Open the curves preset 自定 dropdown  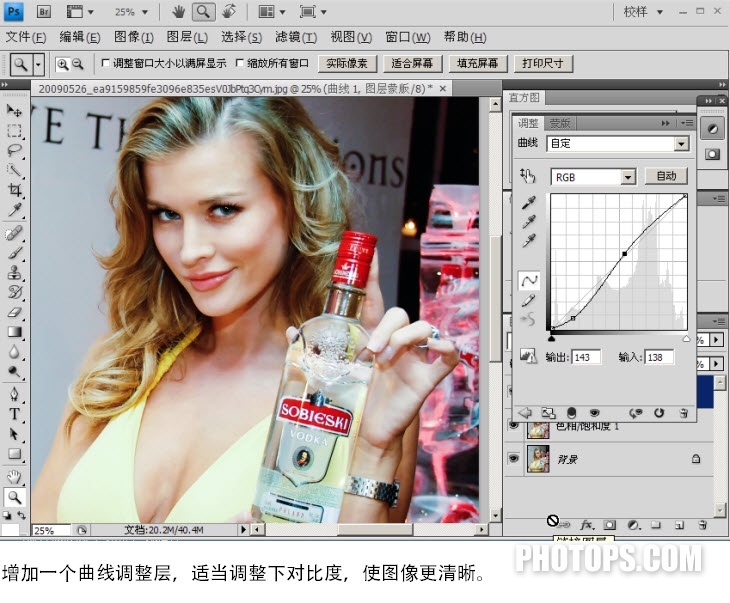click(x=681, y=143)
